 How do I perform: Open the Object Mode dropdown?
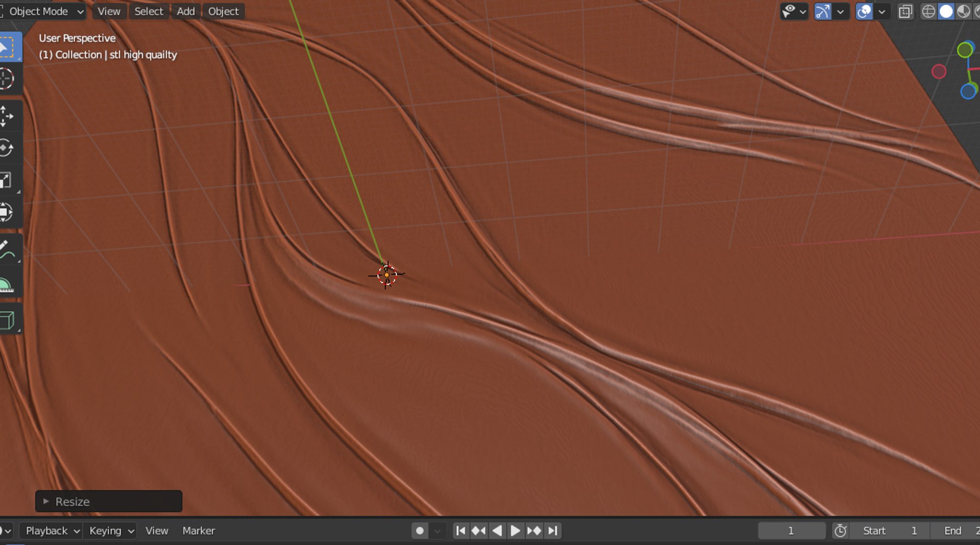click(43, 11)
